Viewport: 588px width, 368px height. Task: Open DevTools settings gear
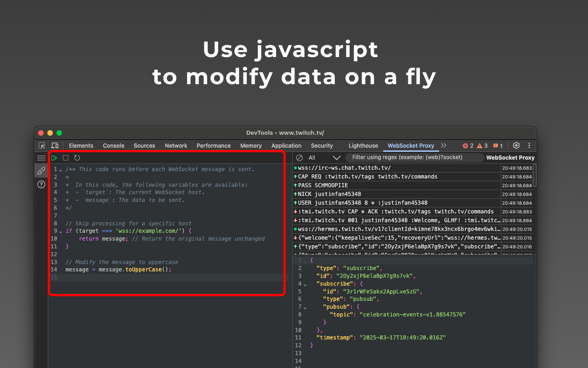click(516, 145)
